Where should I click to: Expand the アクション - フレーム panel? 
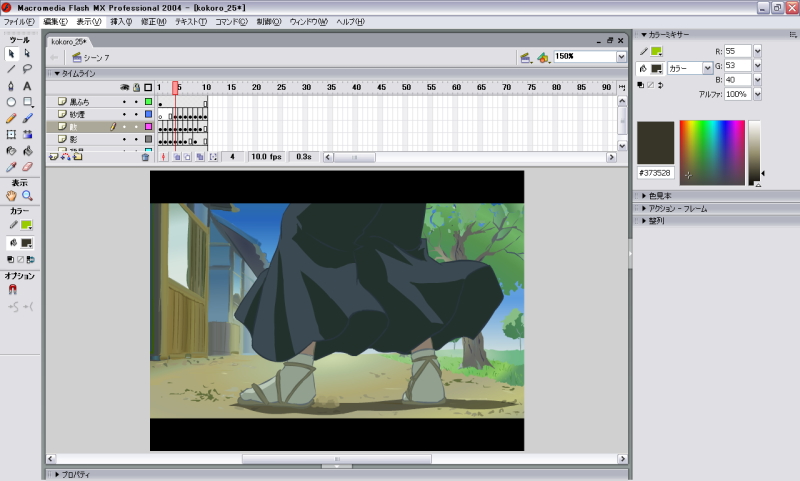(x=644, y=209)
